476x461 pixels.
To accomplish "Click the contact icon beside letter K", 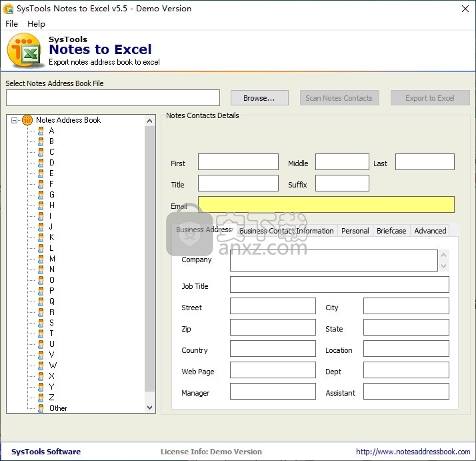I will click(41, 238).
